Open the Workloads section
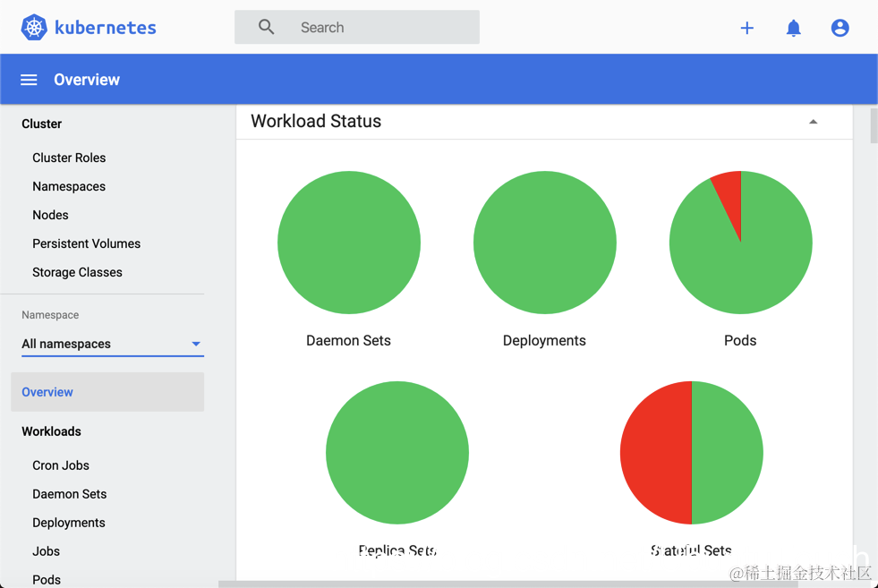The width and height of the screenshot is (878, 588). pyautogui.click(x=52, y=431)
